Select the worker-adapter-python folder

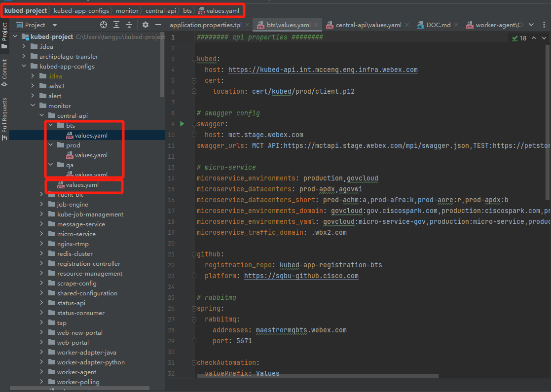pyautogui.click(x=86, y=362)
